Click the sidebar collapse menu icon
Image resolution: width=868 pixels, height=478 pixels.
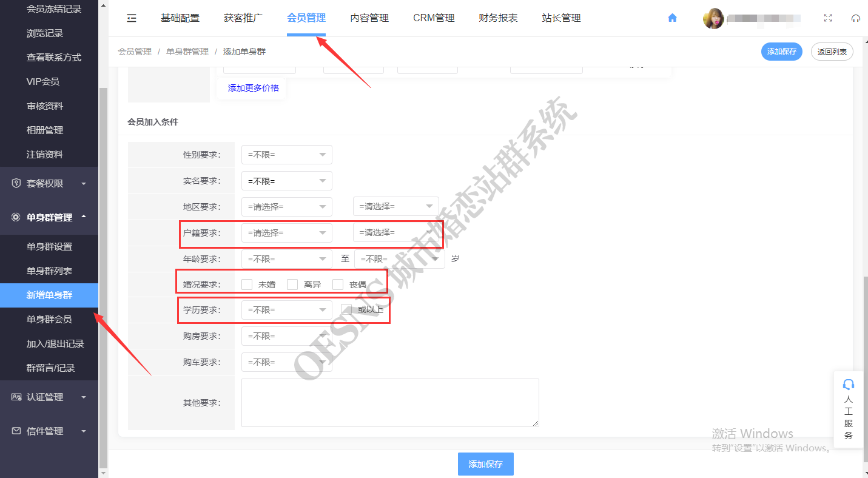pos(132,18)
